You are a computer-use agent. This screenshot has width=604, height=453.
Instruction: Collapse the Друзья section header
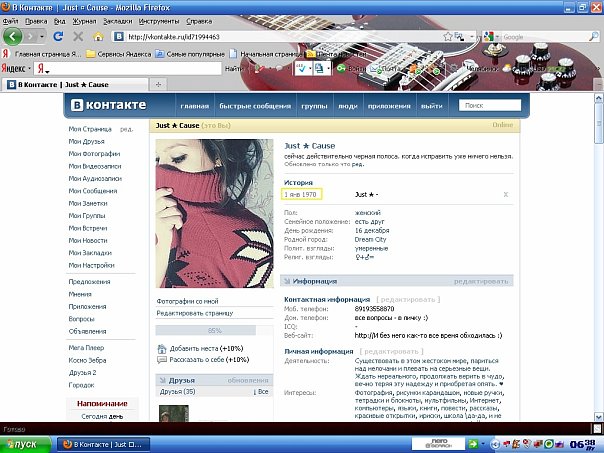coord(163,381)
